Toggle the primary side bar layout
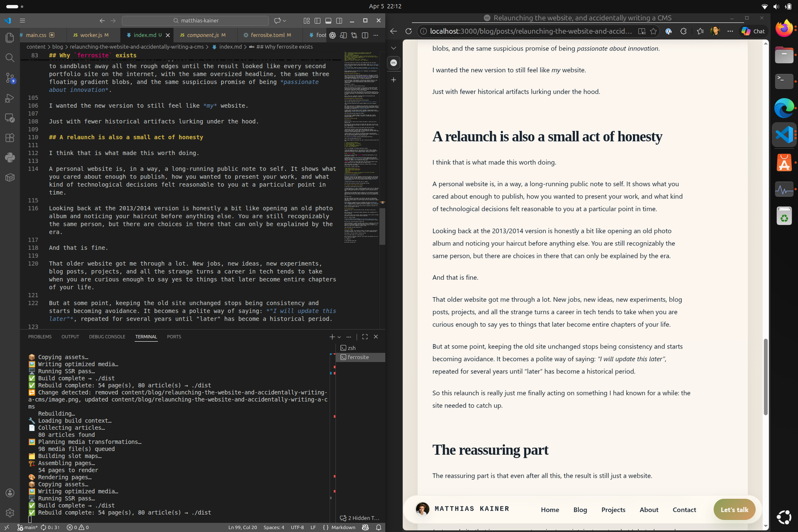Image resolution: width=798 pixels, height=532 pixels. [x=318, y=20]
